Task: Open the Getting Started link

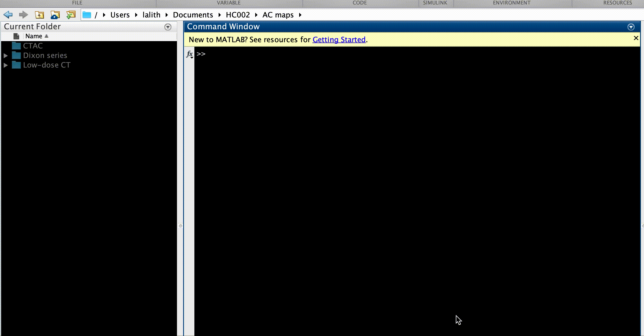Action: [x=339, y=40]
